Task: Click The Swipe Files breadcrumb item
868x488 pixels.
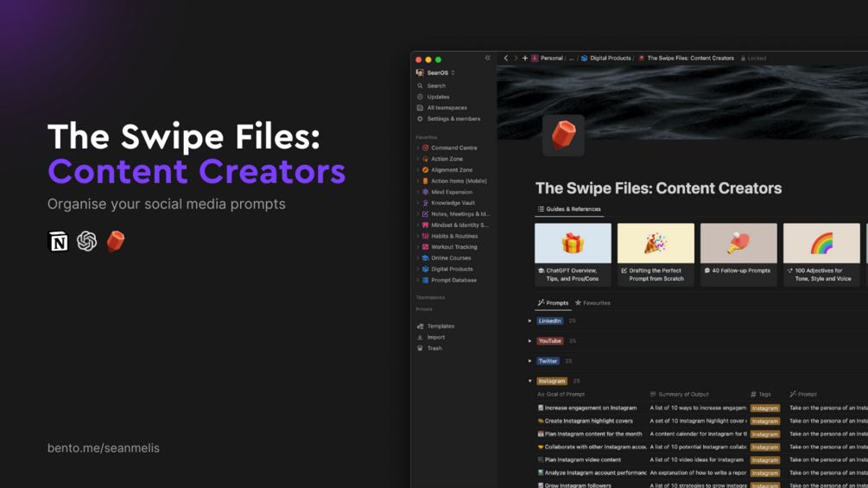Action: [686, 58]
